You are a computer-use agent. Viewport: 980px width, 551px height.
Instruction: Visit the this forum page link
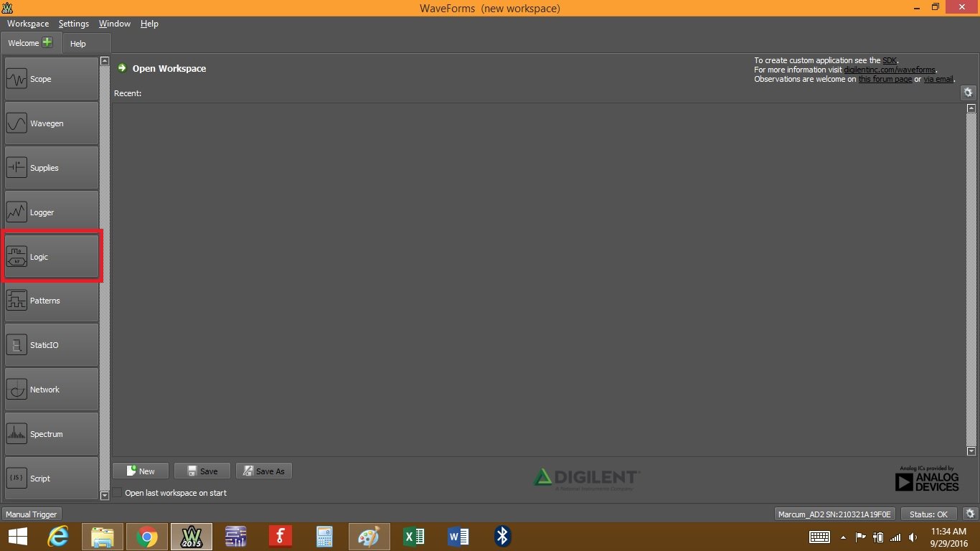[x=885, y=79]
